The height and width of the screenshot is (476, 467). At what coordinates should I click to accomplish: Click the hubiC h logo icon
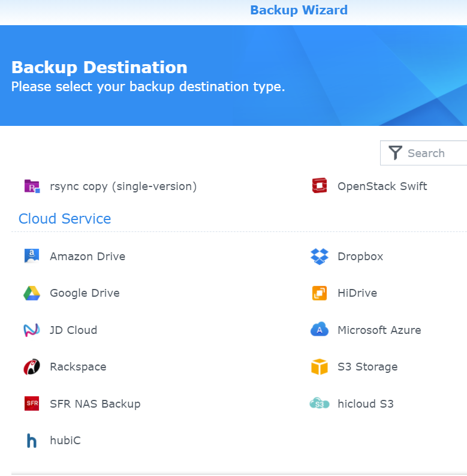[32, 441]
